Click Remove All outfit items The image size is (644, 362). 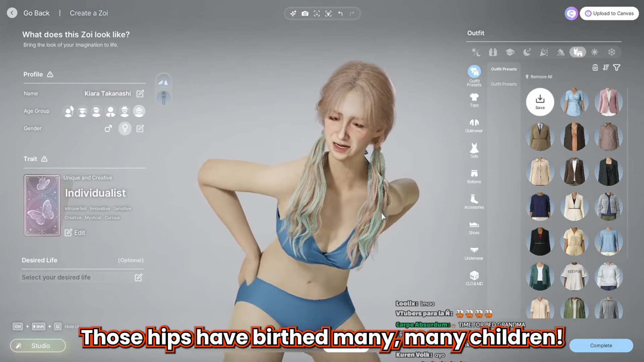click(539, 77)
